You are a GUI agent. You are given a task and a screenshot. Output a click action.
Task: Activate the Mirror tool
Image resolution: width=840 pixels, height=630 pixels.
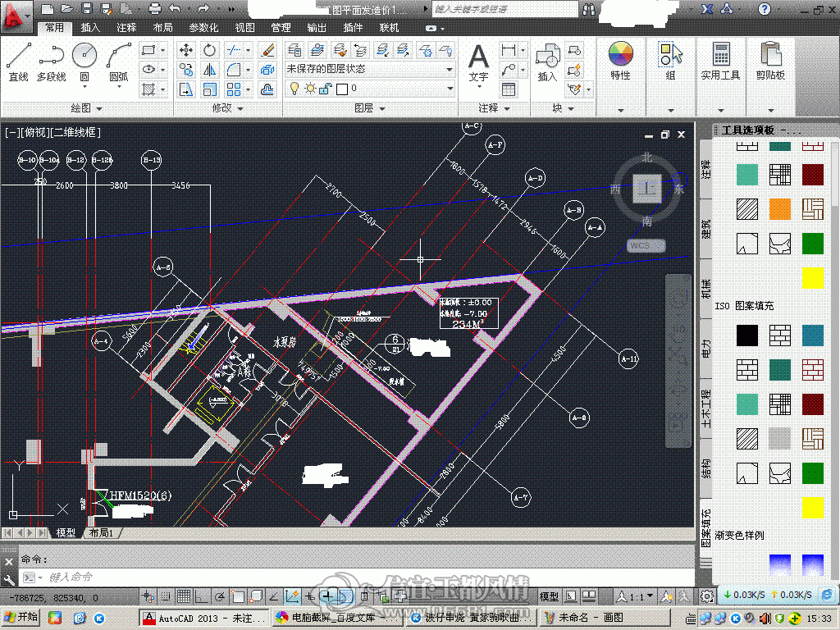(x=209, y=70)
